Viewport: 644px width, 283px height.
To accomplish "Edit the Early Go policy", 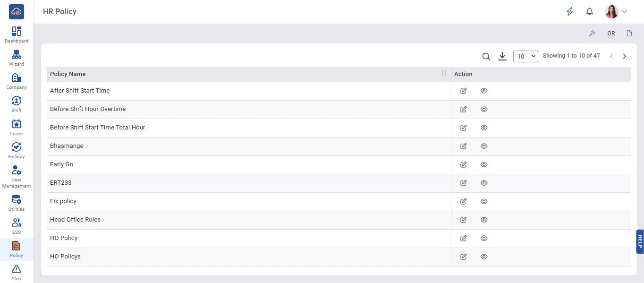I will click(x=464, y=164).
